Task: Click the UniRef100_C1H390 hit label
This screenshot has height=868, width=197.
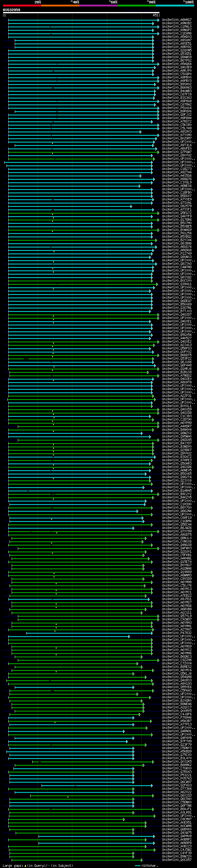Action: click(177, 504)
